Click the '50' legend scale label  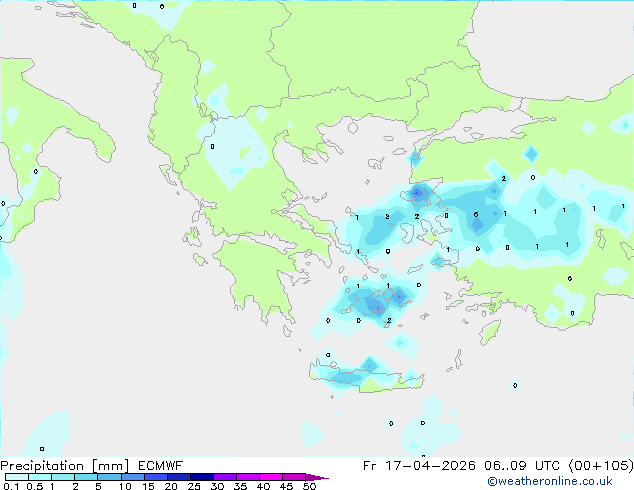(310, 486)
